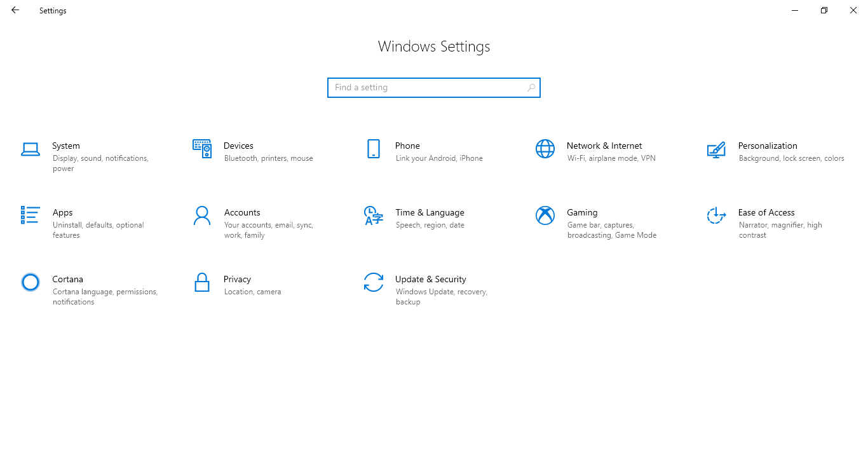Open the Privacy title link
Viewport: 868px width, 457px height.
click(237, 279)
